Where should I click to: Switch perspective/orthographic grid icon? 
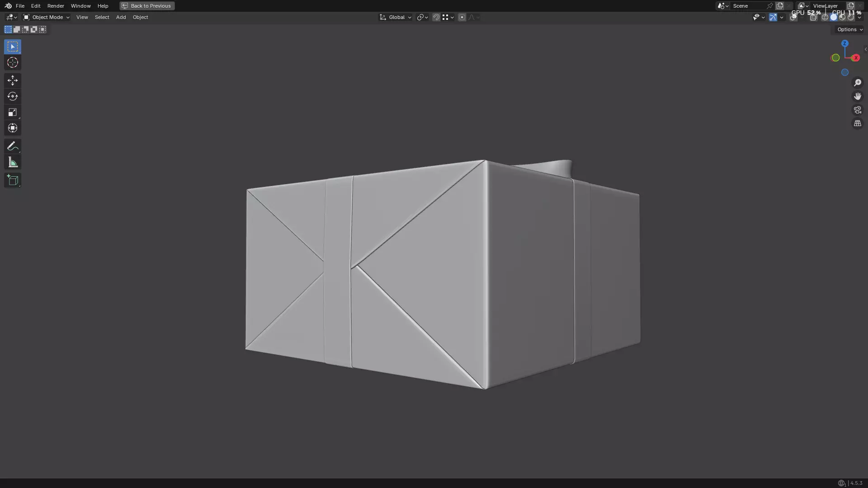pyautogui.click(x=858, y=123)
